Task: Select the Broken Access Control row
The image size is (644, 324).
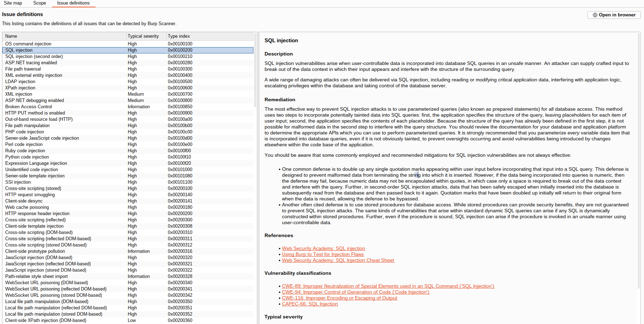Action: coord(128,107)
